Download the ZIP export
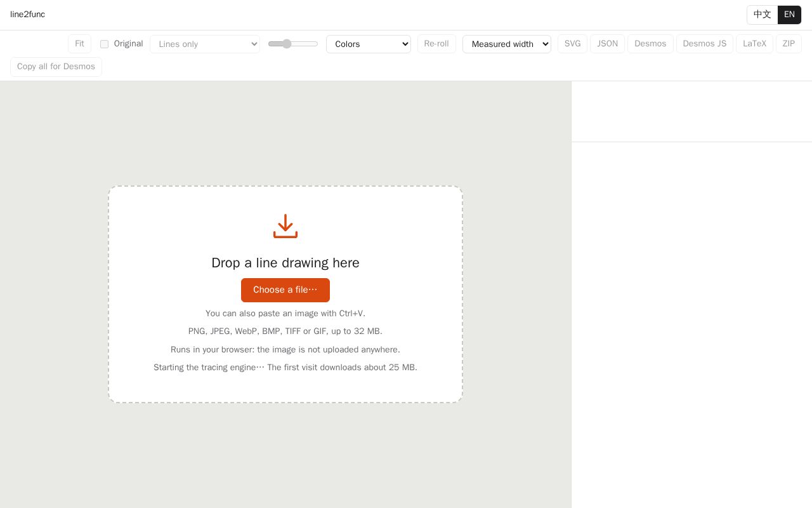The height and width of the screenshot is (508, 812). click(789, 44)
